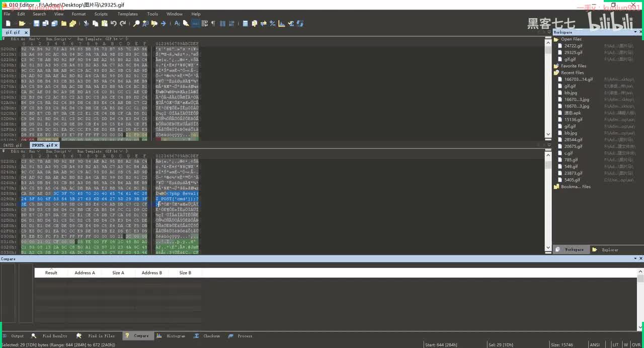Viewport: 644px width, 348px height.
Task: Switch to the 24722.gif tab
Action: (13, 145)
